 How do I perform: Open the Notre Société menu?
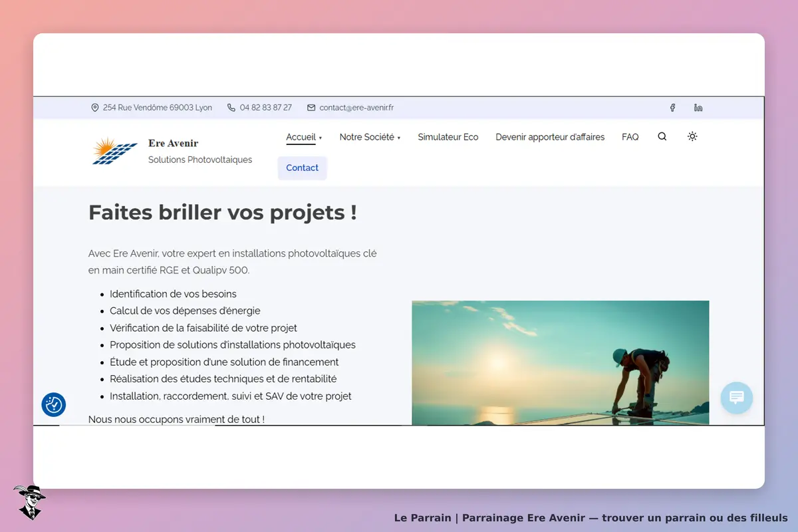(367, 137)
